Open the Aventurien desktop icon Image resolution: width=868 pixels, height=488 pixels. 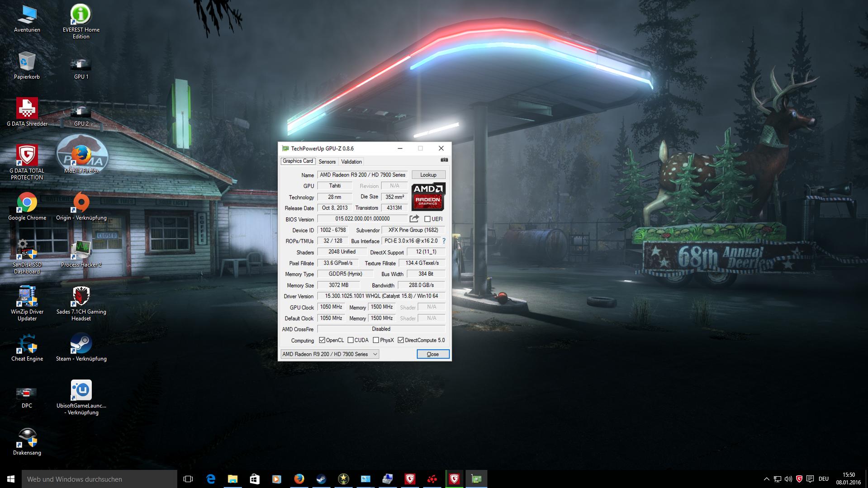tap(27, 19)
